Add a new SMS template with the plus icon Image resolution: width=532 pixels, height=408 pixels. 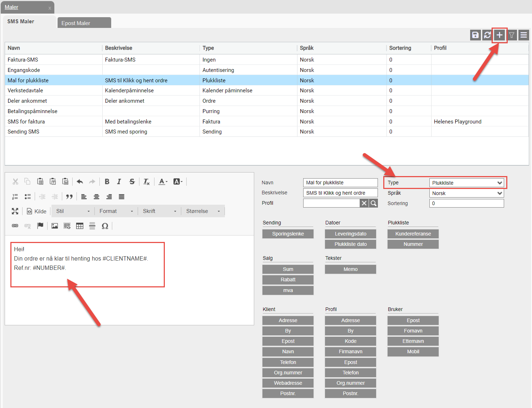[x=499, y=35]
